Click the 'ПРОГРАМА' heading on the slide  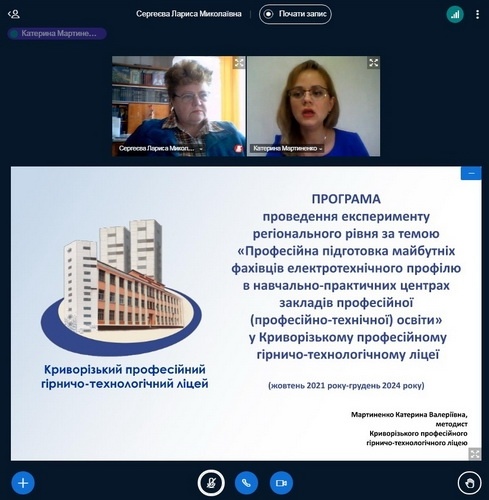point(346,199)
